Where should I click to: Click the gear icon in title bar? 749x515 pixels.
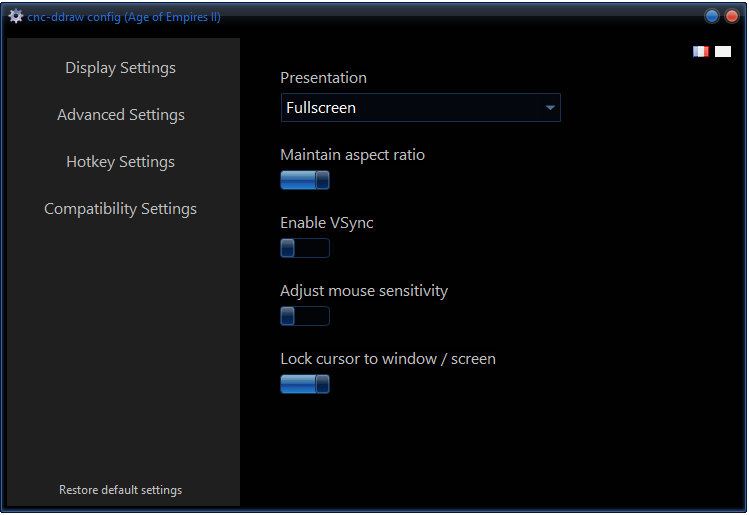click(15, 16)
